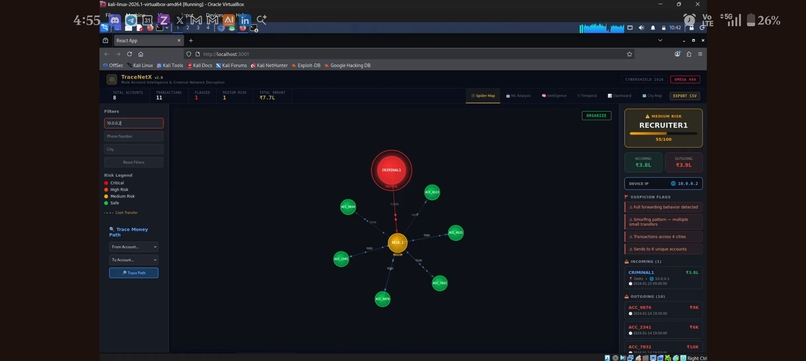Click the browser back arrow
This screenshot has height=361, width=806.
[106, 54]
